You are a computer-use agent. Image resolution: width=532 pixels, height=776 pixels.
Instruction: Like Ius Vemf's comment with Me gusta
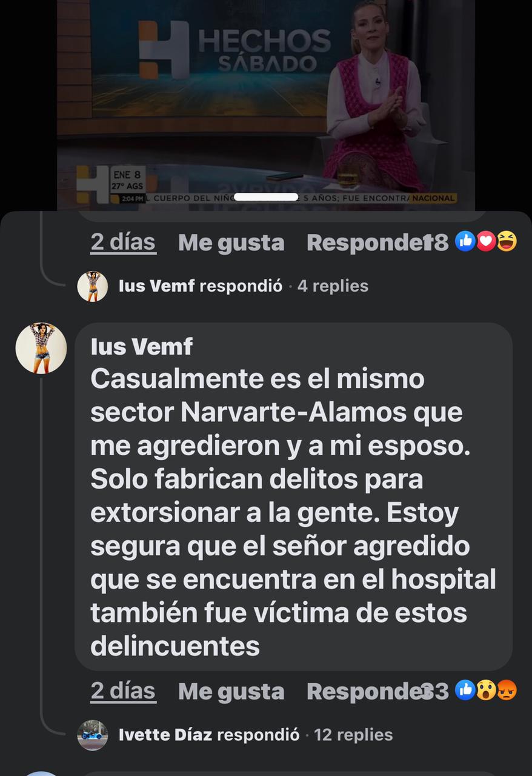[231, 691]
